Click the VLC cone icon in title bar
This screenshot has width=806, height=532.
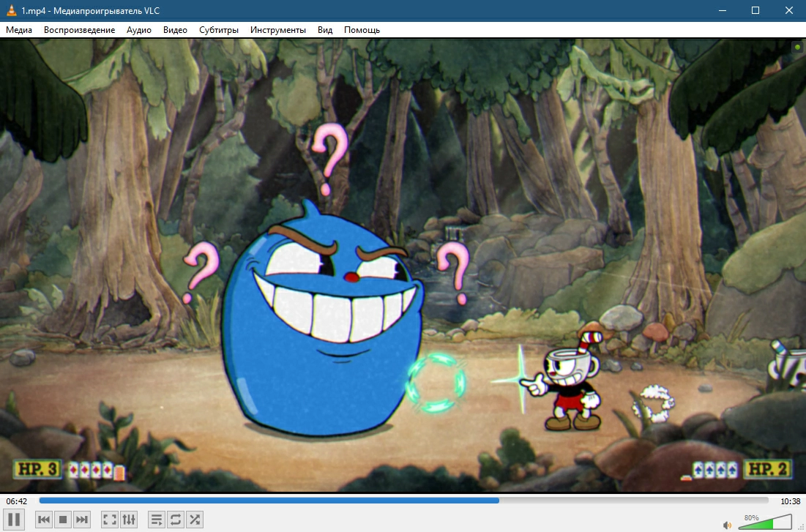point(11,10)
